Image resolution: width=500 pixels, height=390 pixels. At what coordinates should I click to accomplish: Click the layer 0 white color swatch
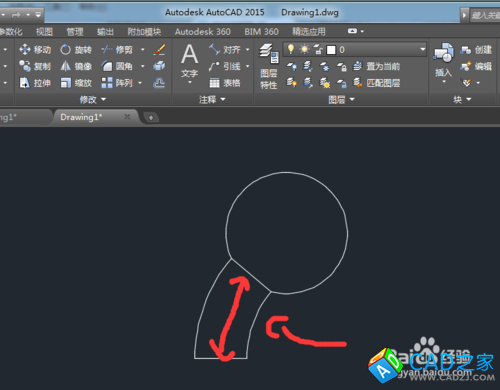tap(331, 50)
